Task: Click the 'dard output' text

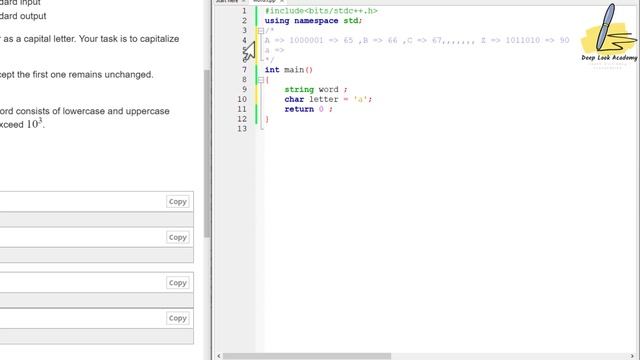Action: [23, 16]
